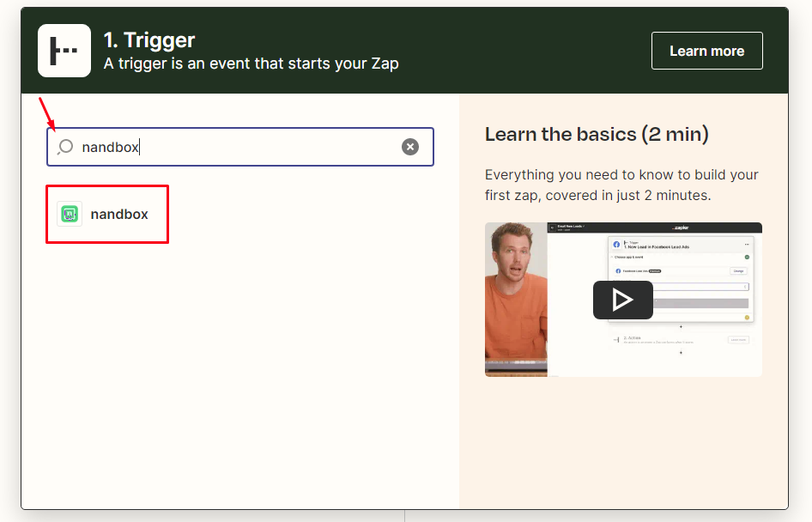Clear the search text with X button
The height and width of the screenshot is (522, 812).
[x=410, y=147]
